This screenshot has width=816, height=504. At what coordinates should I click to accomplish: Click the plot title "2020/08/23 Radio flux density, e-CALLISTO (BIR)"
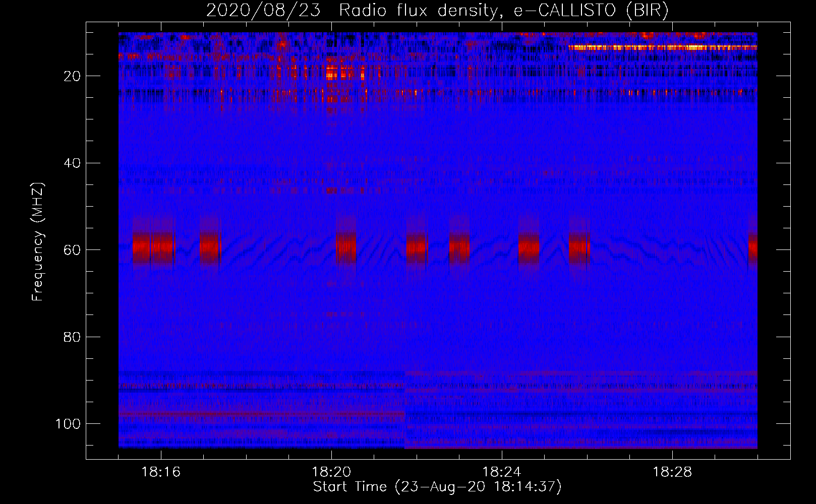tap(438, 11)
